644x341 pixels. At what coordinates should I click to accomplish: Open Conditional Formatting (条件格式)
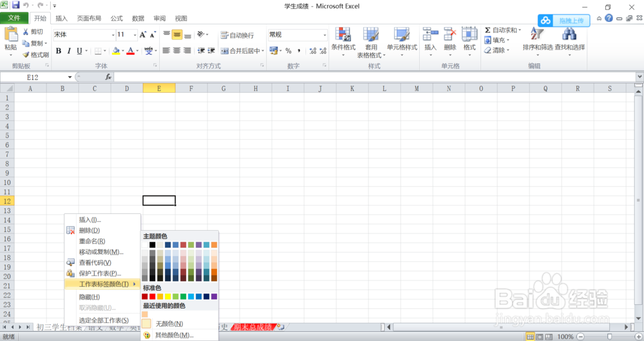point(343,41)
